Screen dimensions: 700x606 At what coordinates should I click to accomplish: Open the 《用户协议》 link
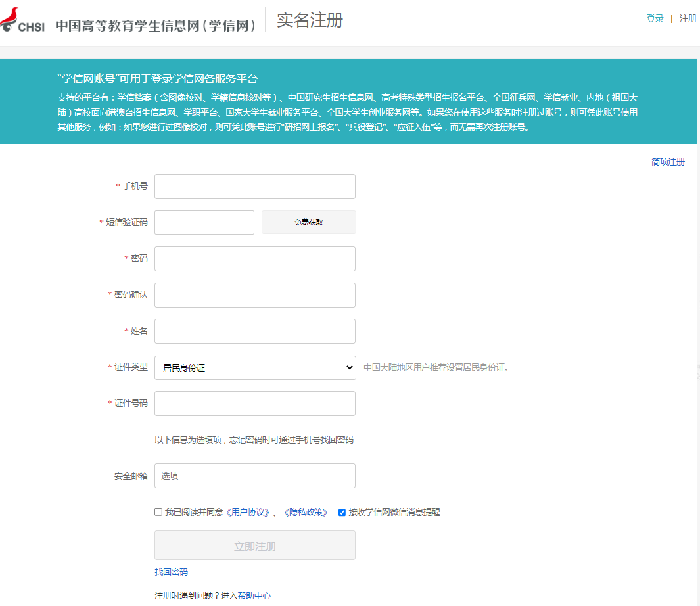pyautogui.click(x=248, y=512)
